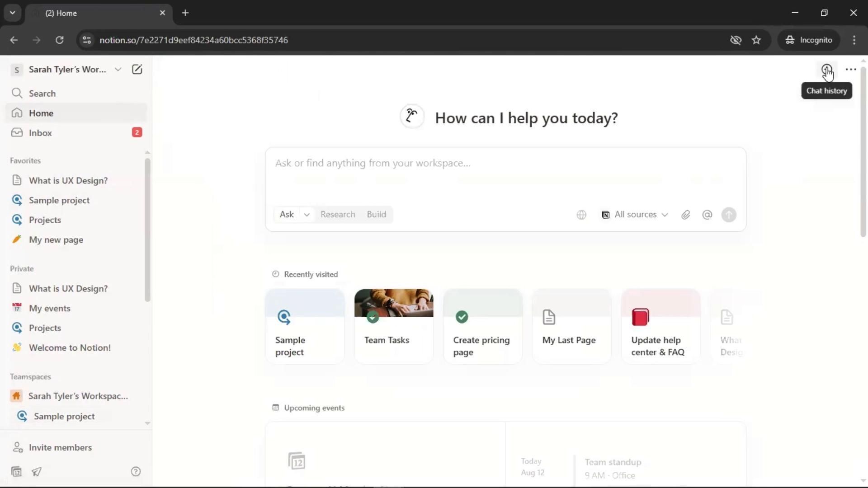Image resolution: width=868 pixels, height=488 pixels.
Task: Click the help question mark icon
Action: click(x=136, y=472)
